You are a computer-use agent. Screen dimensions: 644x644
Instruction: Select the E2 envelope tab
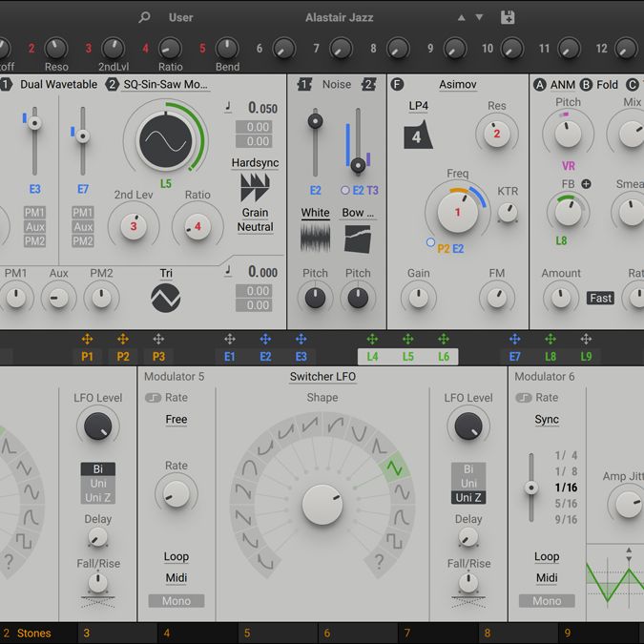pos(265,357)
